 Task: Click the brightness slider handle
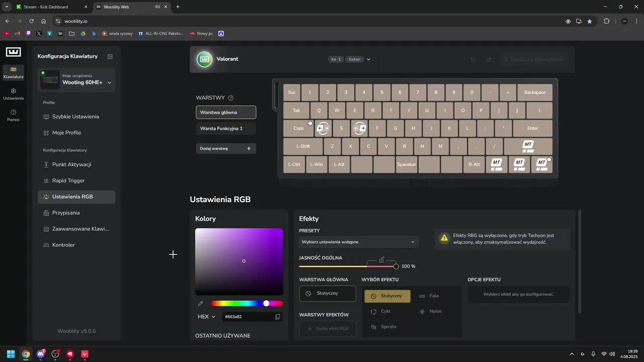point(396,266)
